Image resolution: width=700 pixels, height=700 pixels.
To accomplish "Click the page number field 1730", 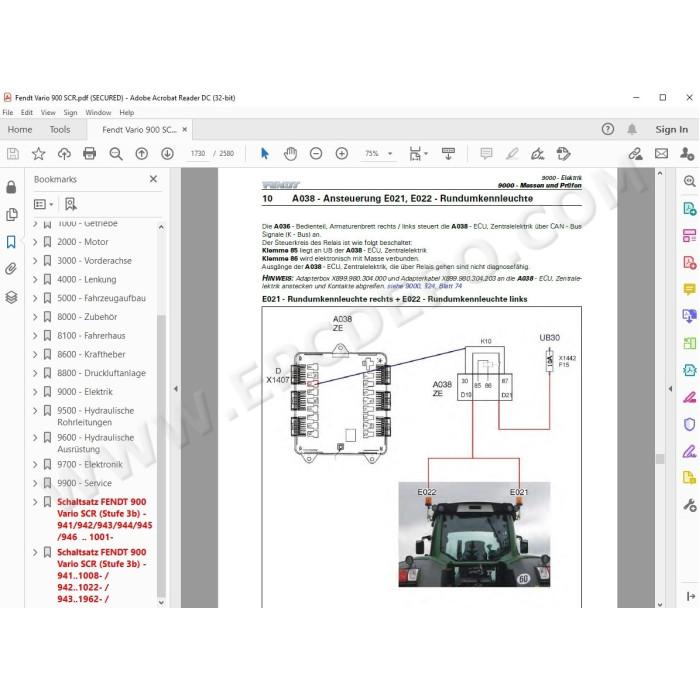I will point(198,154).
